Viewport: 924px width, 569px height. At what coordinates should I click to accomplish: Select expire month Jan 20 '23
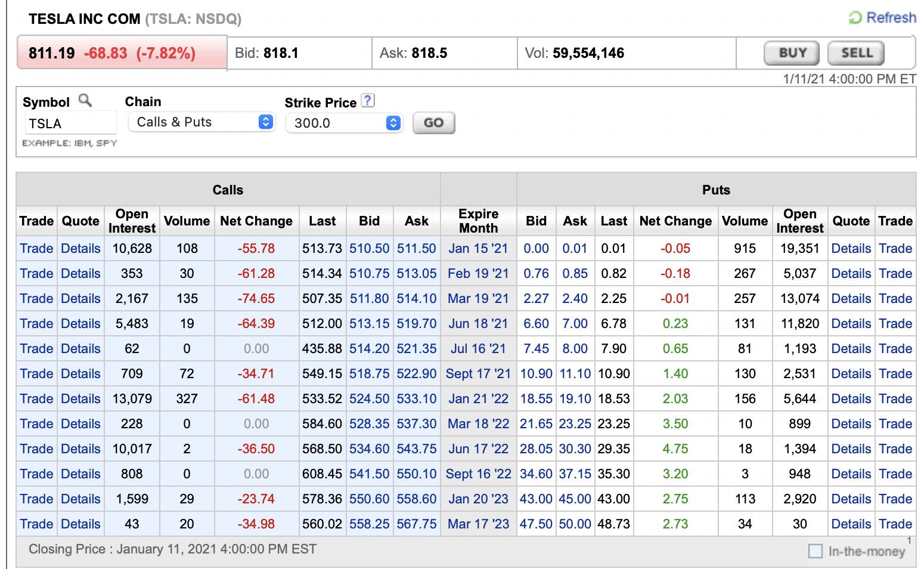pyautogui.click(x=478, y=499)
